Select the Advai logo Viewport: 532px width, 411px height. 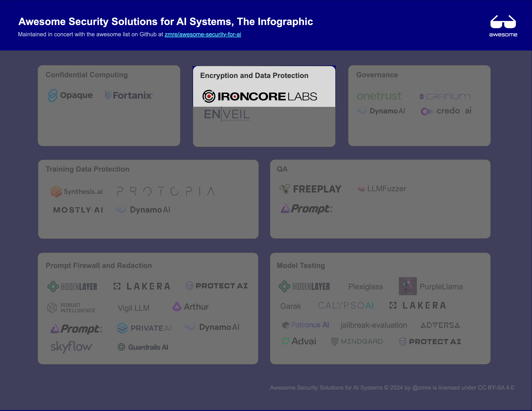click(299, 341)
